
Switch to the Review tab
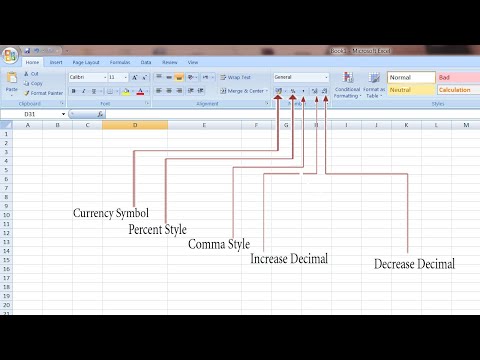pyautogui.click(x=170, y=62)
